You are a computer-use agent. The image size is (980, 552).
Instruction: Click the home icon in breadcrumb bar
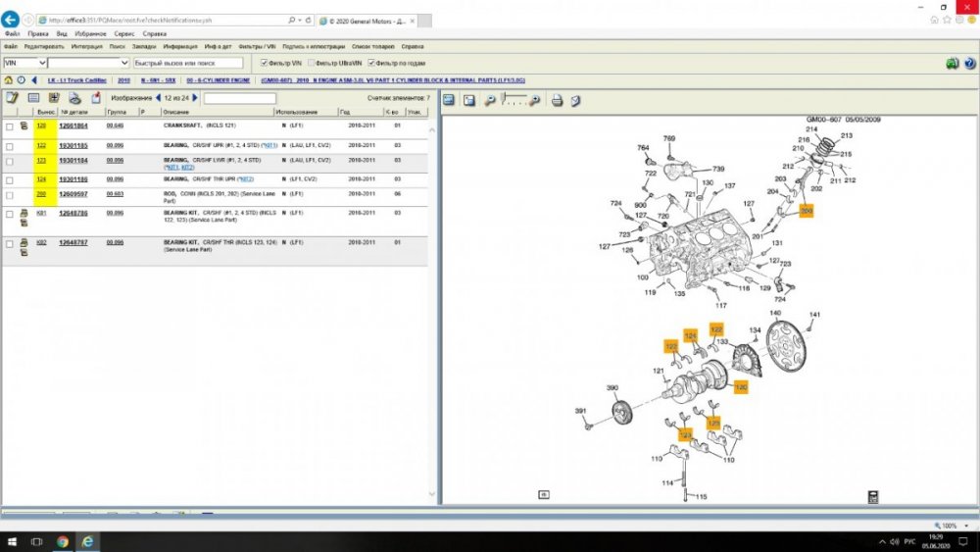click(x=8, y=80)
